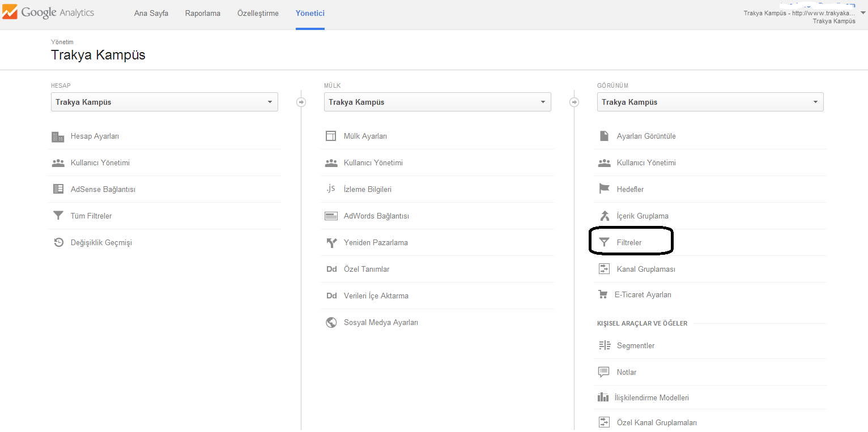The height and width of the screenshot is (432, 868).
Task: Click the Notlar speech bubble icon
Action: click(604, 372)
